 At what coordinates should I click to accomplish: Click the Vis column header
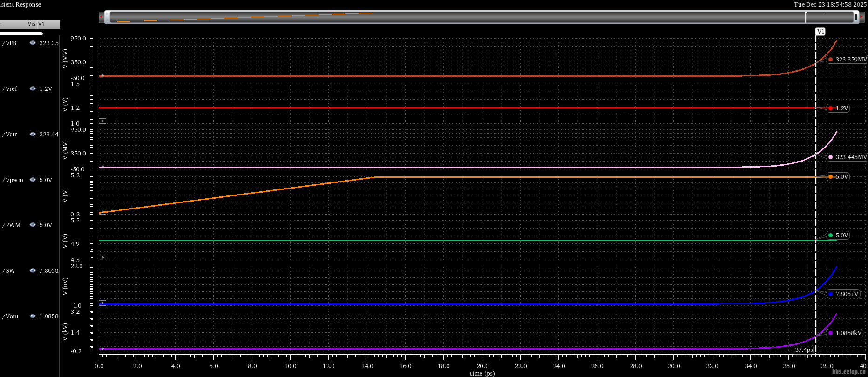32,24
